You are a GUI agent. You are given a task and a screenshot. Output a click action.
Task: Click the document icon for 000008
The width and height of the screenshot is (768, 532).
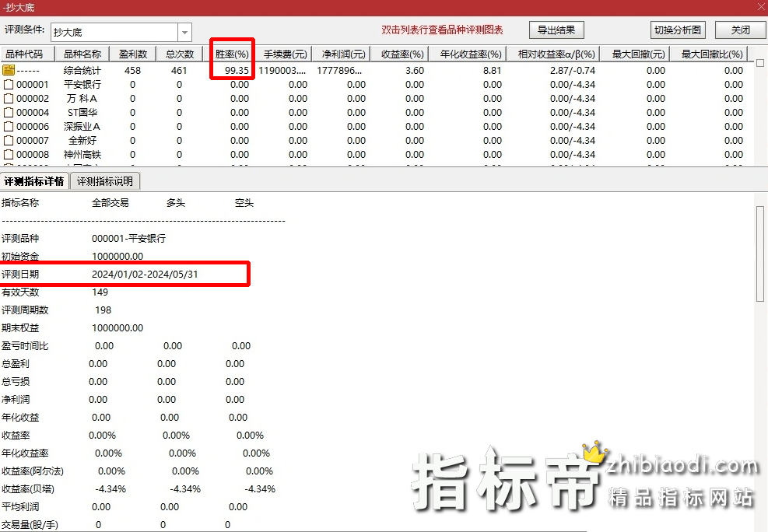[x=9, y=154]
